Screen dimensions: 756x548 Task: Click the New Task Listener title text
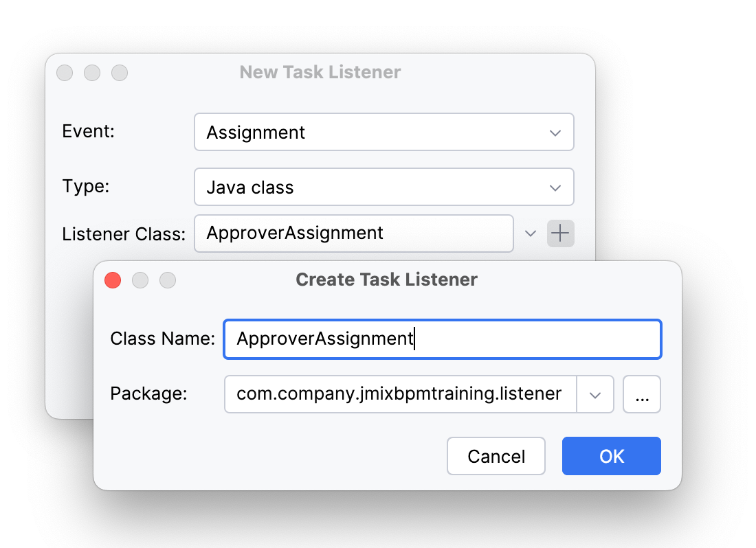tap(320, 72)
